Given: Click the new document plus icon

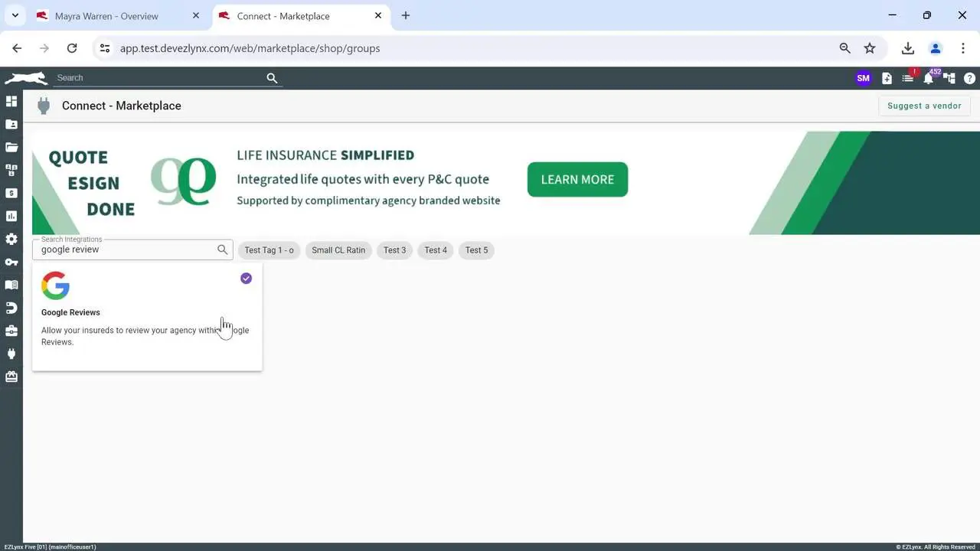Looking at the screenshot, I should pos(887,78).
